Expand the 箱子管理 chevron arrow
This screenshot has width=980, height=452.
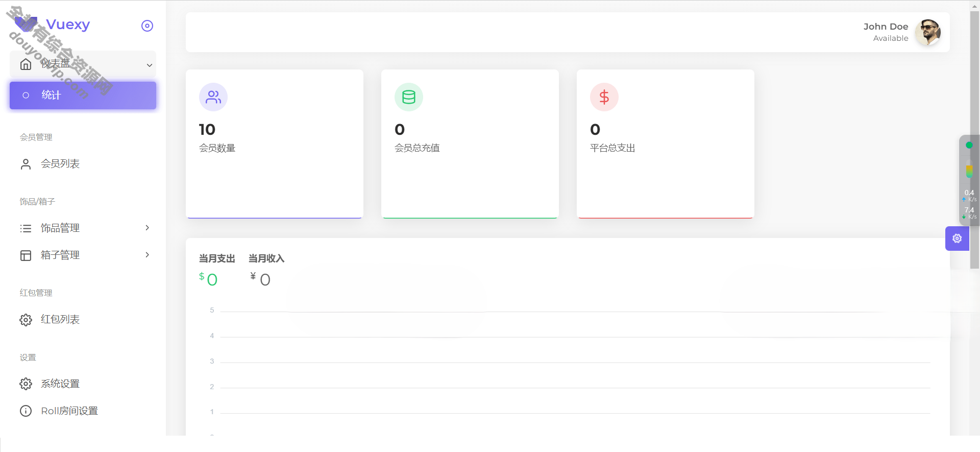(147, 255)
